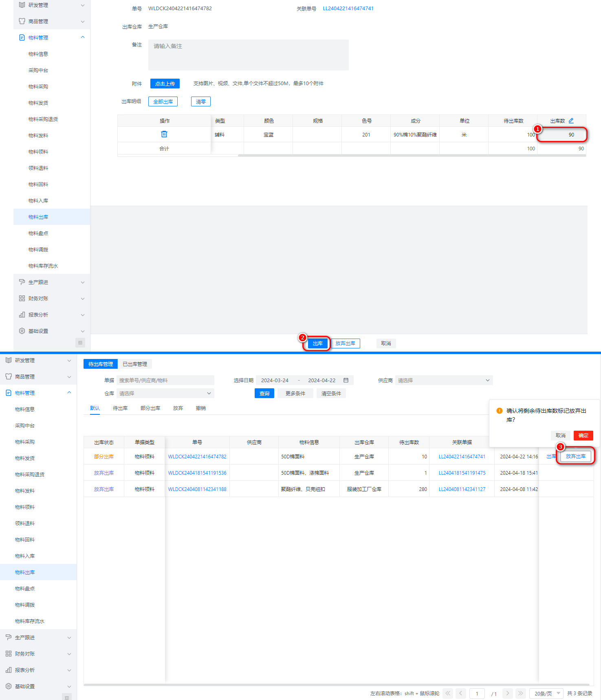Go to the next page arrow
This screenshot has height=700, width=601.
pyautogui.click(x=507, y=693)
